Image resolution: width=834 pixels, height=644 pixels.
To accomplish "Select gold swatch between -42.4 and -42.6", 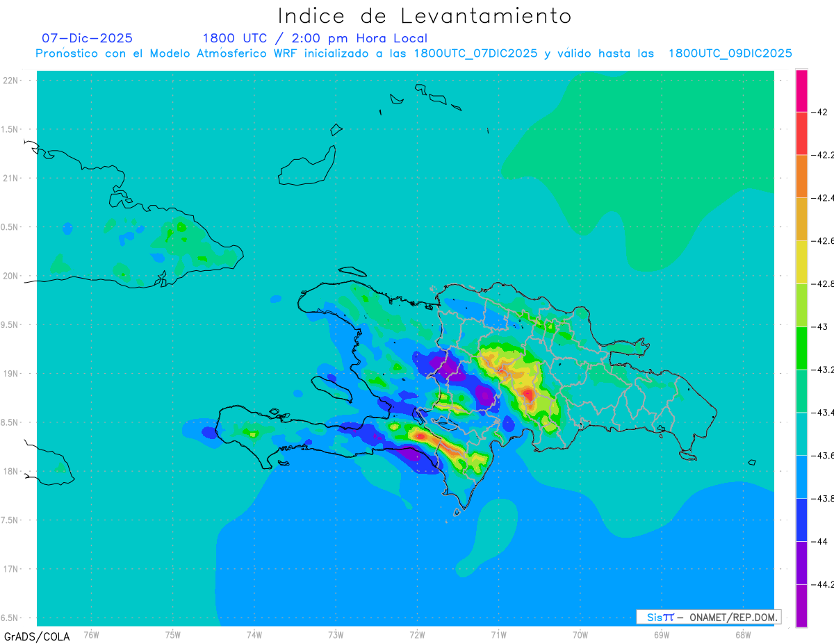I will tap(801, 220).
